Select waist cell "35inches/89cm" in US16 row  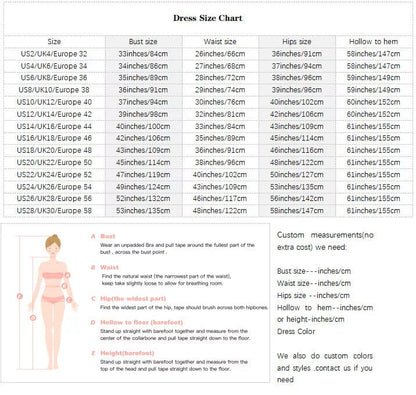[220, 138]
